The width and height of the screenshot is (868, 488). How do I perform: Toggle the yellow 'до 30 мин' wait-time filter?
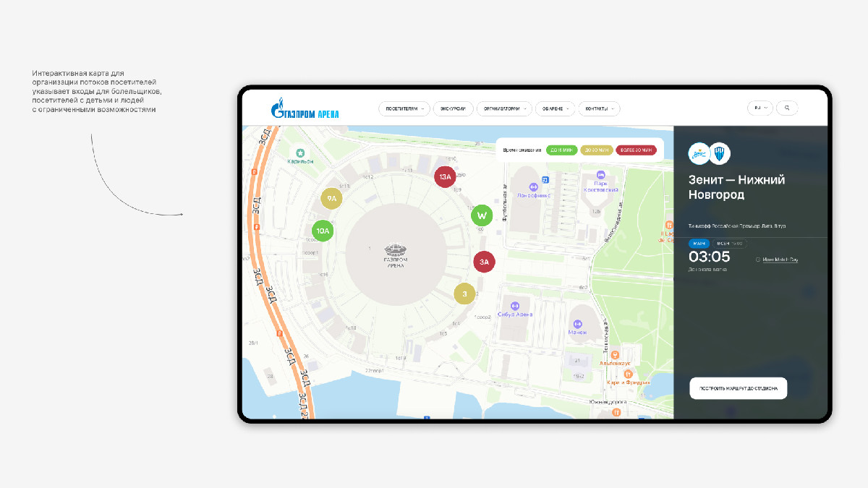(597, 150)
